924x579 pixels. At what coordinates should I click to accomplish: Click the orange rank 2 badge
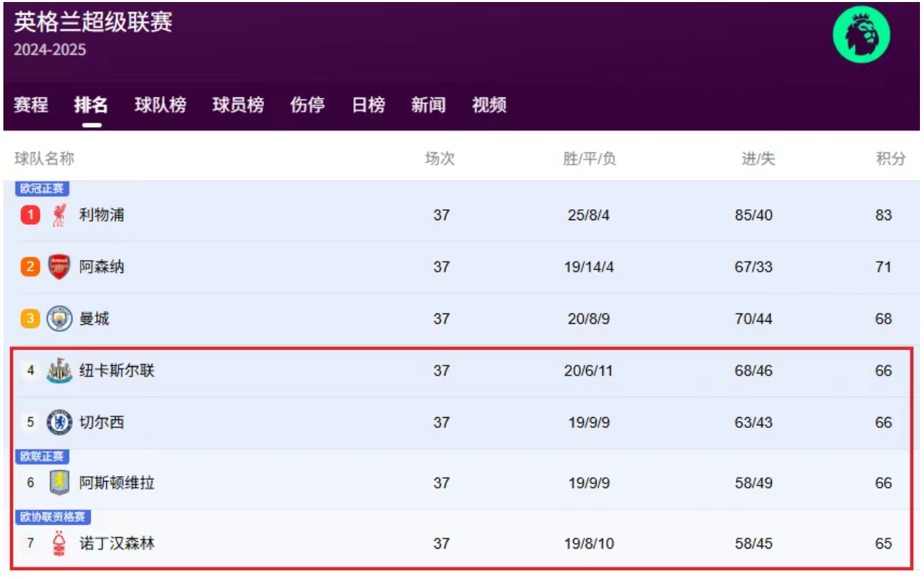pyautogui.click(x=30, y=267)
